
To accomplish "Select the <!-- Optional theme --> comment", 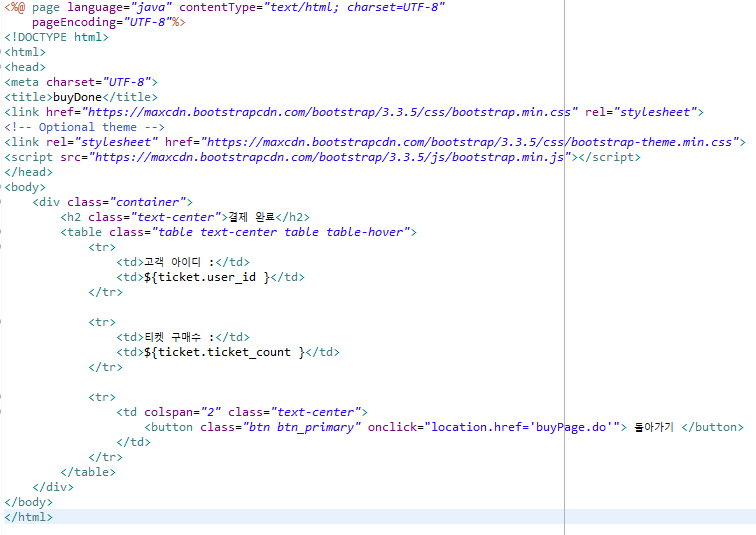I will pos(84,127).
